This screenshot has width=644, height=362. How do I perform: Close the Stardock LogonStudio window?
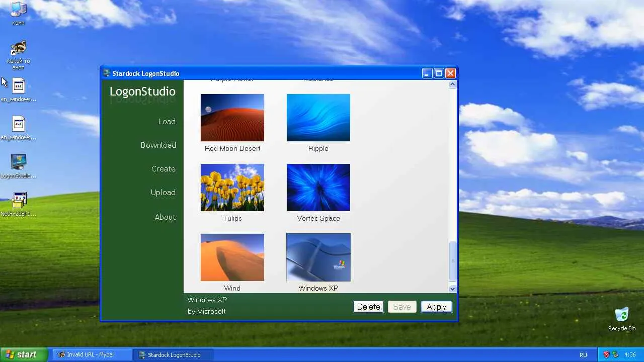click(450, 73)
